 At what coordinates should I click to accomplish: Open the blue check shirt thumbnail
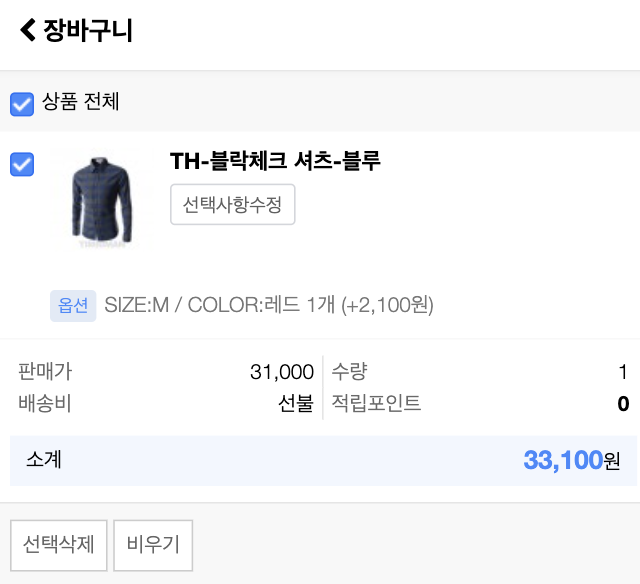[99, 200]
